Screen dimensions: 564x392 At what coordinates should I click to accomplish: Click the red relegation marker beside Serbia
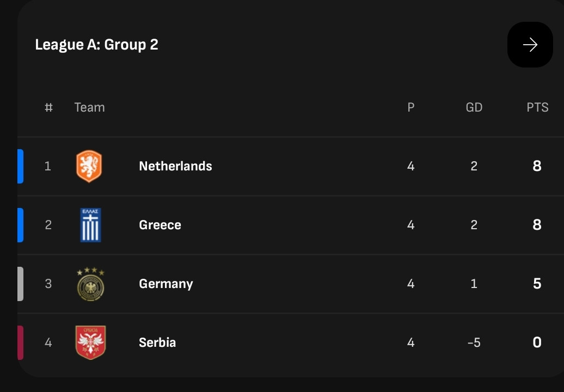click(x=21, y=342)
